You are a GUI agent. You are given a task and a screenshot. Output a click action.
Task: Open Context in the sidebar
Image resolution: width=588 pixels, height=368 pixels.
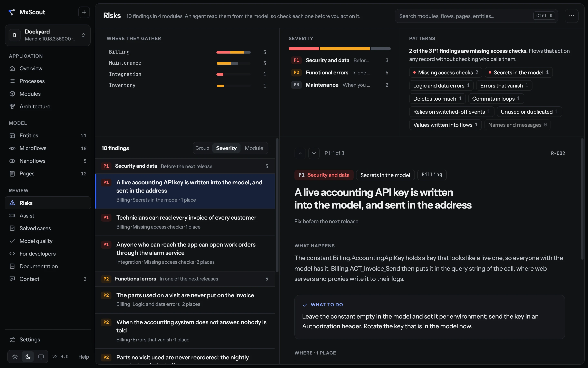48,279
